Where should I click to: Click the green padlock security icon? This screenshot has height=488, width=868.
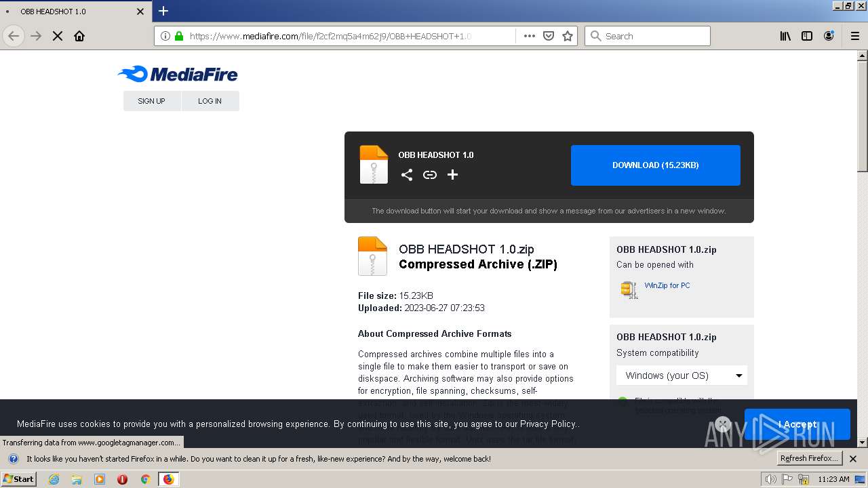(179, 36)
